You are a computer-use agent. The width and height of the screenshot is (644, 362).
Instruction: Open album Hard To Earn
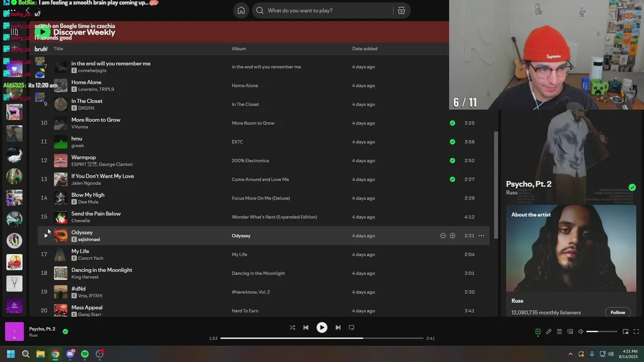point(245,311)
